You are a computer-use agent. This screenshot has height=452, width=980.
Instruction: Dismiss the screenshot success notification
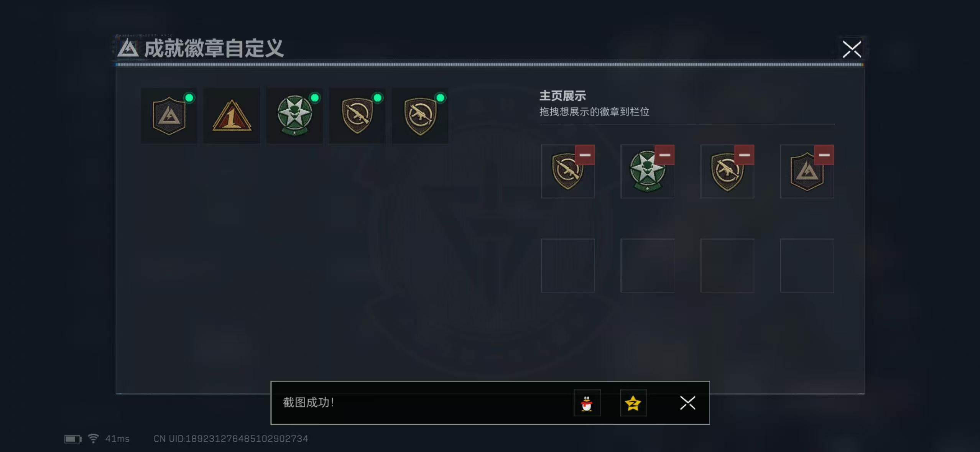687,403
